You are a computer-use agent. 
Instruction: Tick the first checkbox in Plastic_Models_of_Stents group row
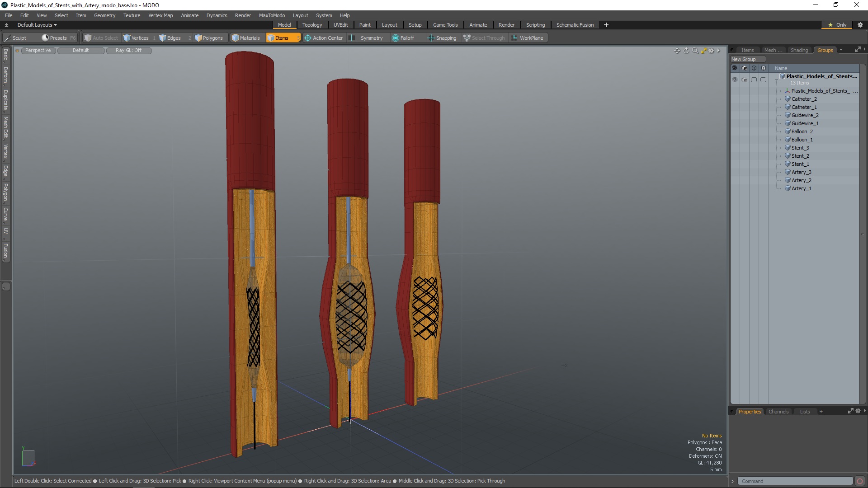[x=754, y=80]
